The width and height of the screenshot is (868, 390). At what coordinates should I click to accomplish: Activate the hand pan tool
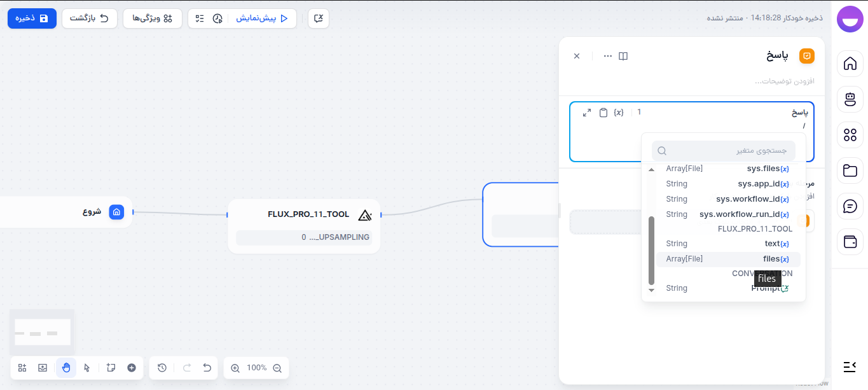pyautogui.click(x=65, y=368)
